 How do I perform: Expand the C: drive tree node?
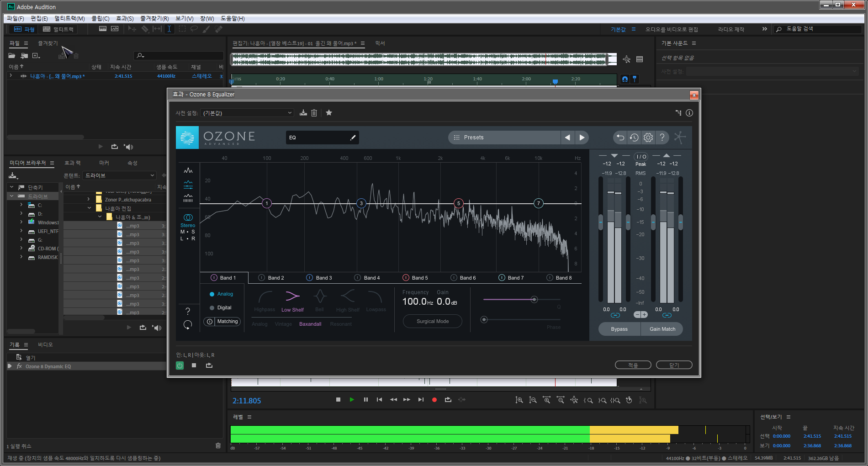click(21, 205)
